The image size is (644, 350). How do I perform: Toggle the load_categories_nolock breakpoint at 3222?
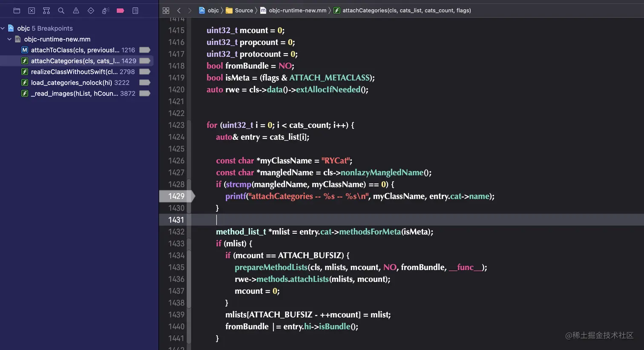pos(145,83)
